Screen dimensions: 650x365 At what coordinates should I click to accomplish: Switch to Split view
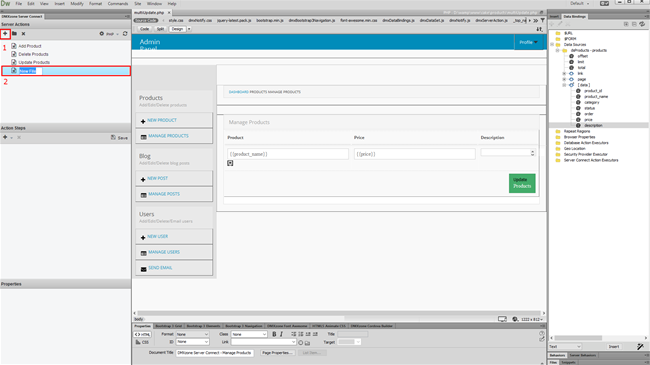[x=160, y=29]
